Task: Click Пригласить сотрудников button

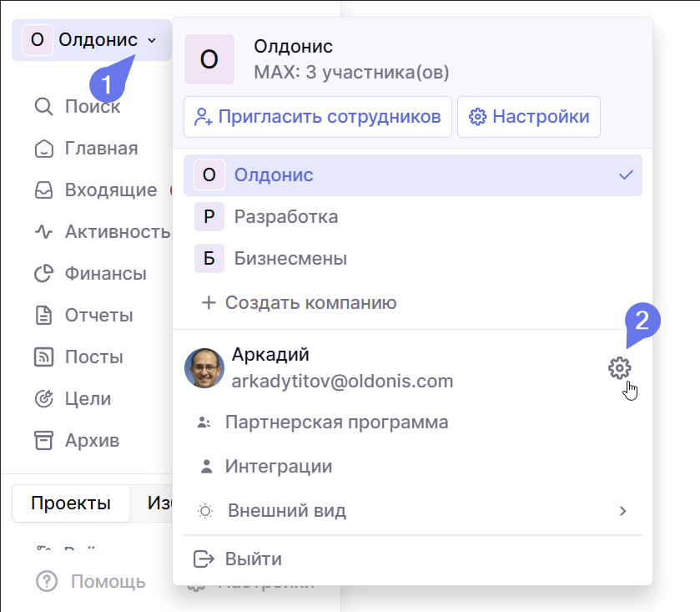Action: pos(318,117)
